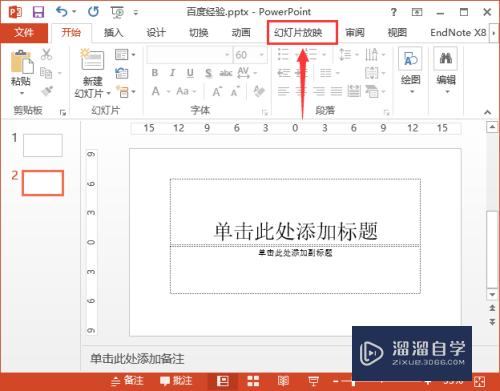
Task: Open the 编辑 (Editing) group button
Action: 446,71
